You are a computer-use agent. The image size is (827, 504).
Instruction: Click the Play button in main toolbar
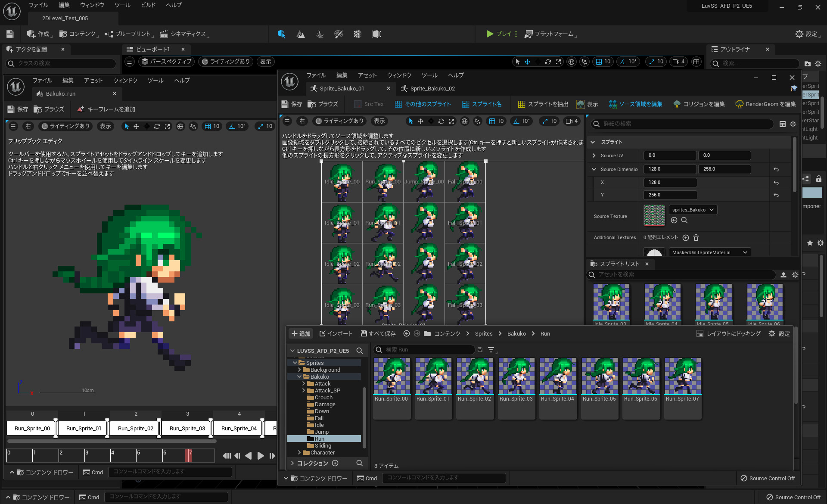499,34
